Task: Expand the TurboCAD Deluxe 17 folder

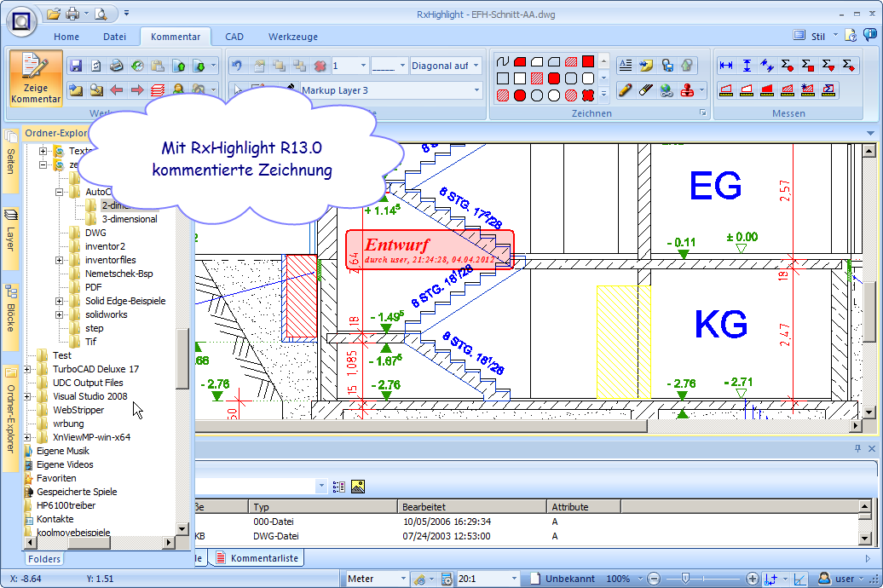Action: (x=27, y=370)
